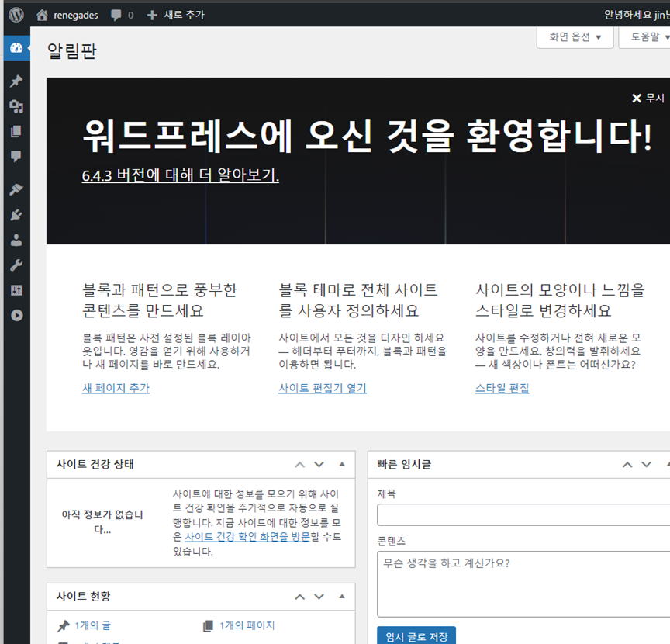This screenshot has height=644, width=670.
Task: Open Pages sidebar icon
Action: [x=16, y=131]
